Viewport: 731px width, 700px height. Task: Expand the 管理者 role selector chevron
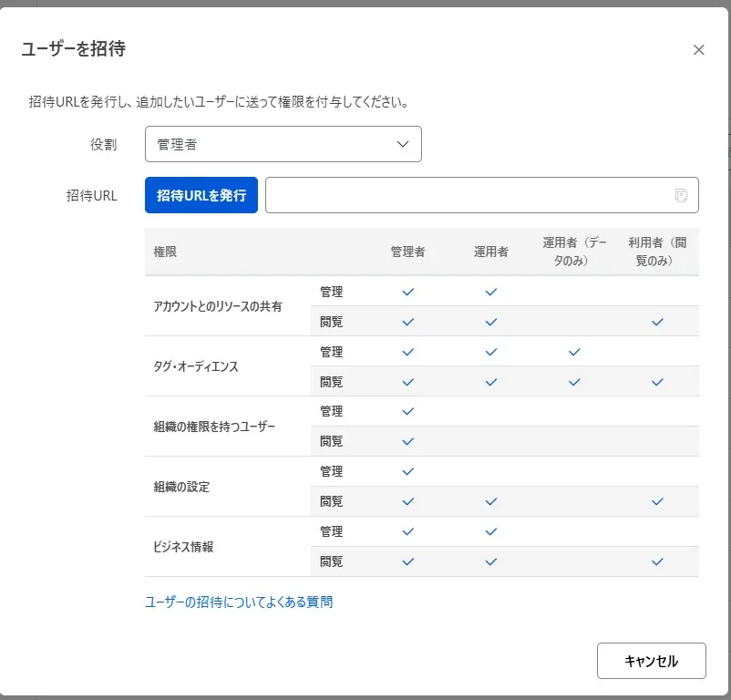pos(401,144)
